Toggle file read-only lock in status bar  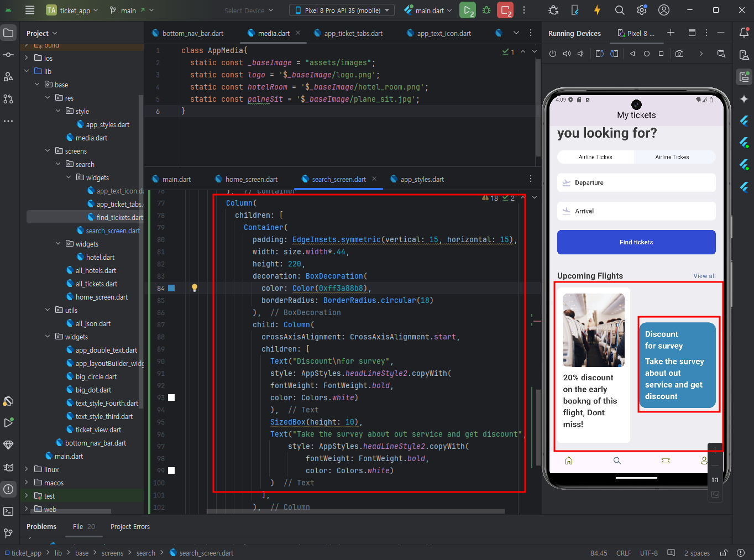pos(724,553)
